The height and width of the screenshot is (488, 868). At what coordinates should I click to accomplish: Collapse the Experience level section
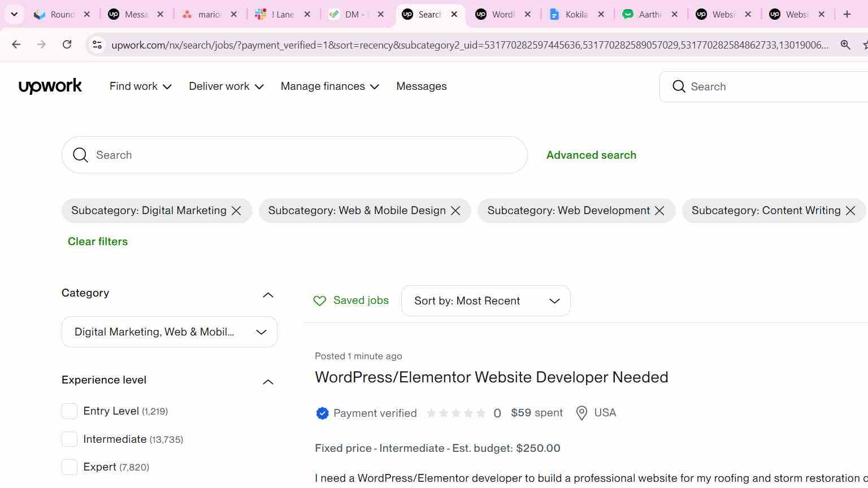[268, 382]
